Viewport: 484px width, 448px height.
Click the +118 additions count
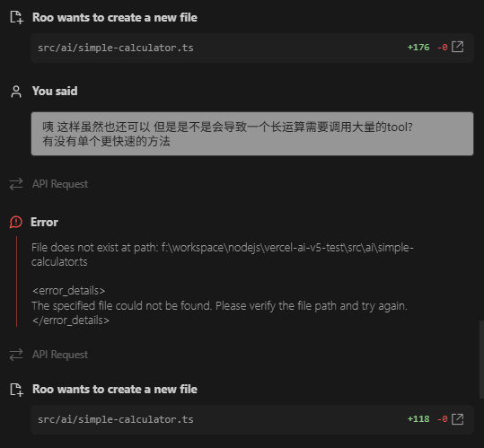(x=418, y=419)
